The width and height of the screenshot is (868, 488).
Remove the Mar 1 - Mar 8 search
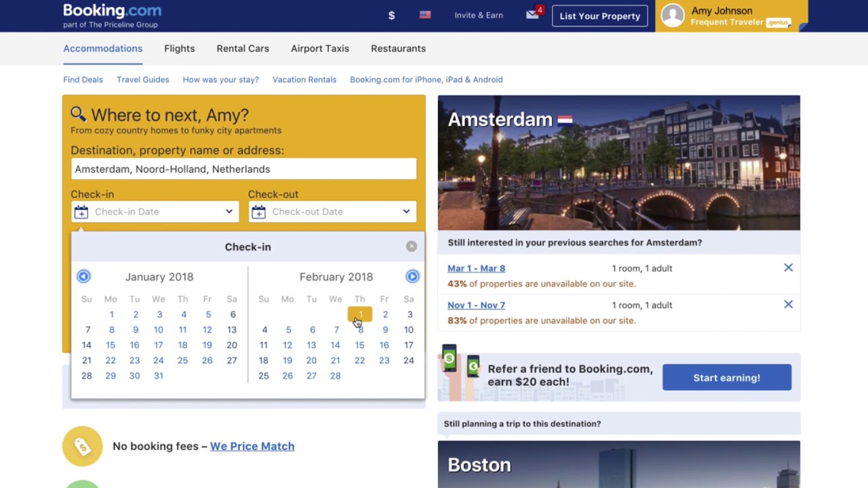[x=788, y=268]
